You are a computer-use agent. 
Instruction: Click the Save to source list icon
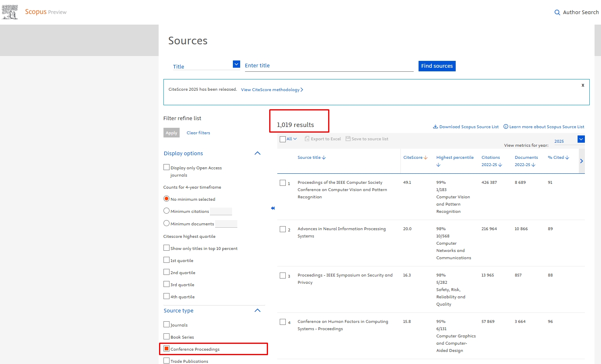pyautogui.click(x=348, y=139)
